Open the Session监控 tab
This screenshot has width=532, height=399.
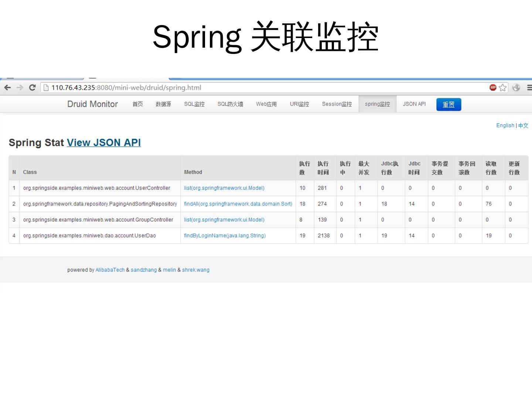337,104
